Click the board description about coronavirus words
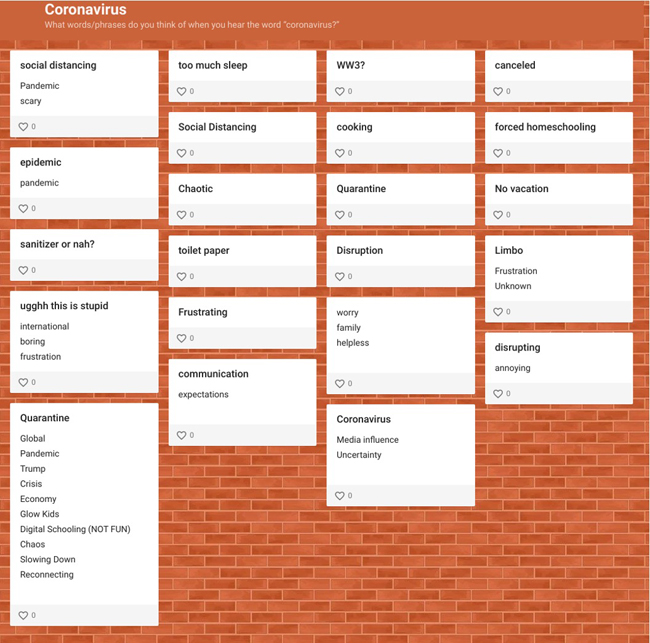 coord(192,25)
